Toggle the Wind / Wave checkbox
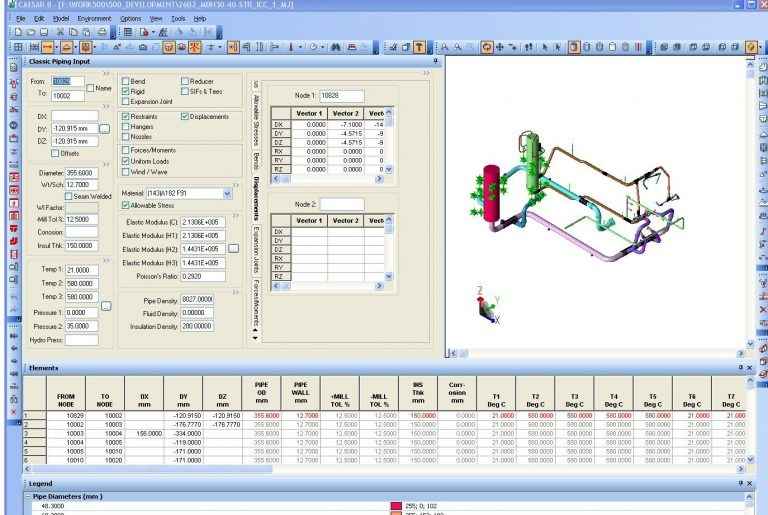Screen dimensions: 768x515 [x=126, y=169]
